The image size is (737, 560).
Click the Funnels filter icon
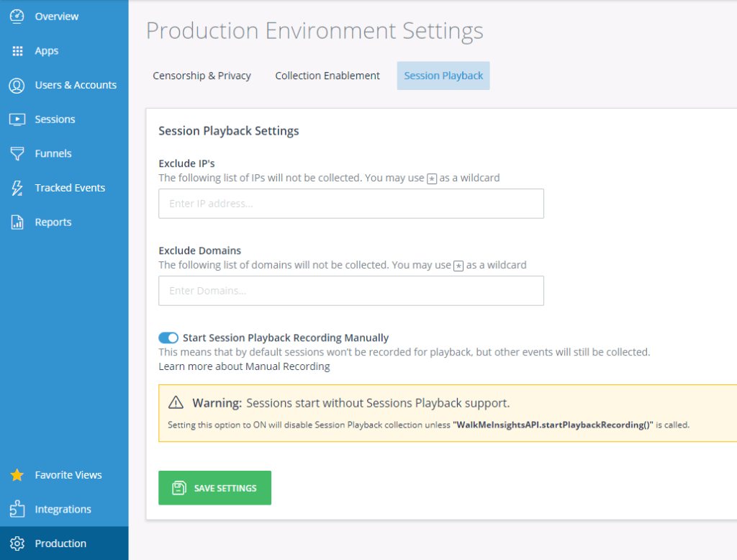pyautogui.click(x=17, y=153)
